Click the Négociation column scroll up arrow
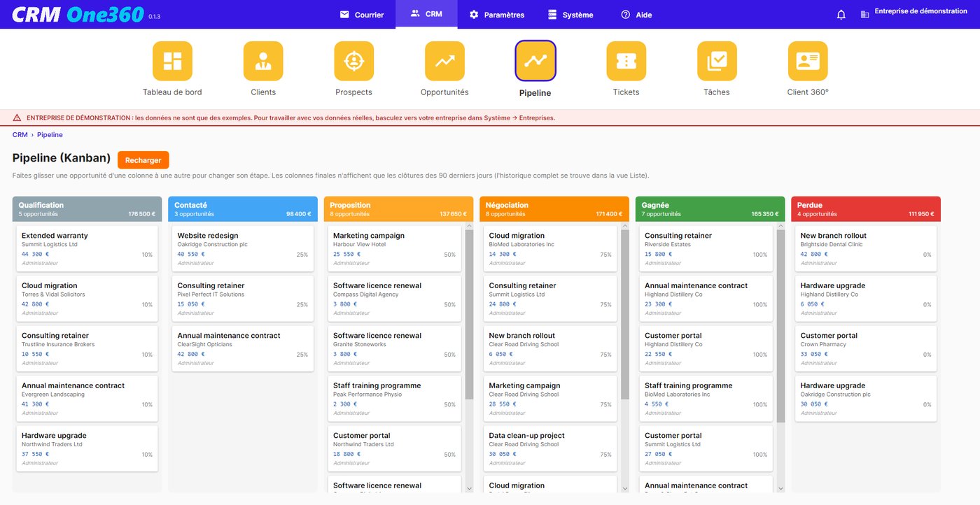980x505 pixels. (624, 226)
